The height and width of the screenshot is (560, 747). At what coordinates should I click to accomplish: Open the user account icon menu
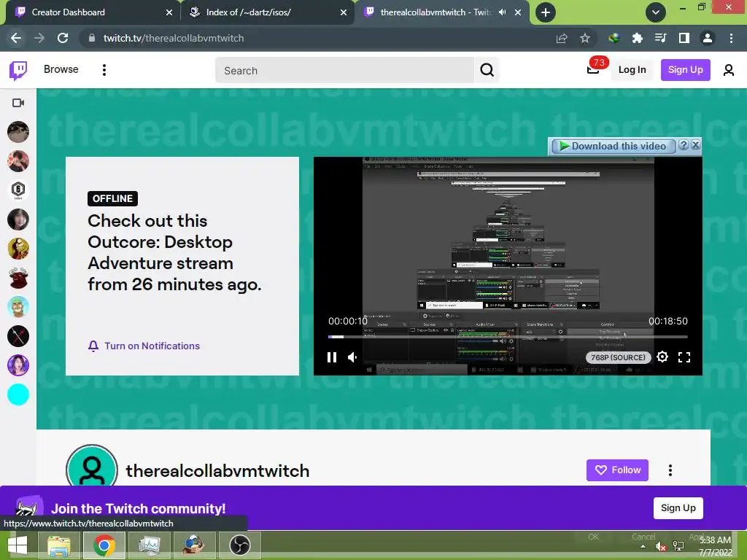point(729,71)
